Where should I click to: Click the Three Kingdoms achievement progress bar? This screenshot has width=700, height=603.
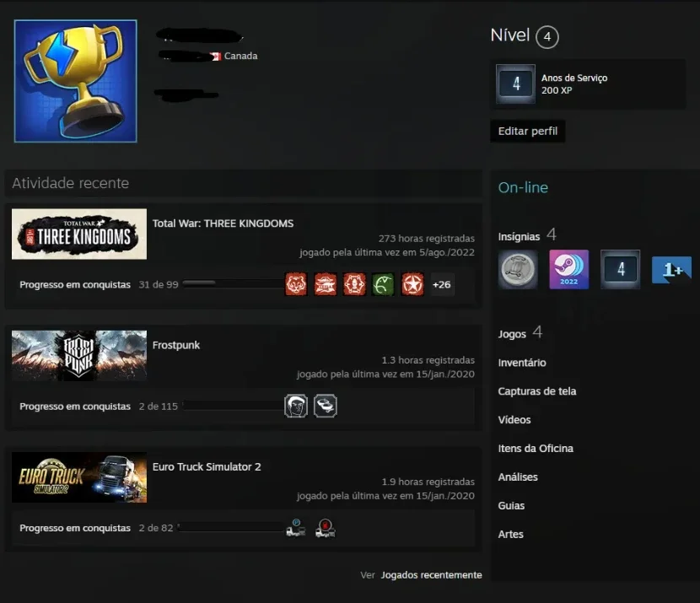coord(232,283)
